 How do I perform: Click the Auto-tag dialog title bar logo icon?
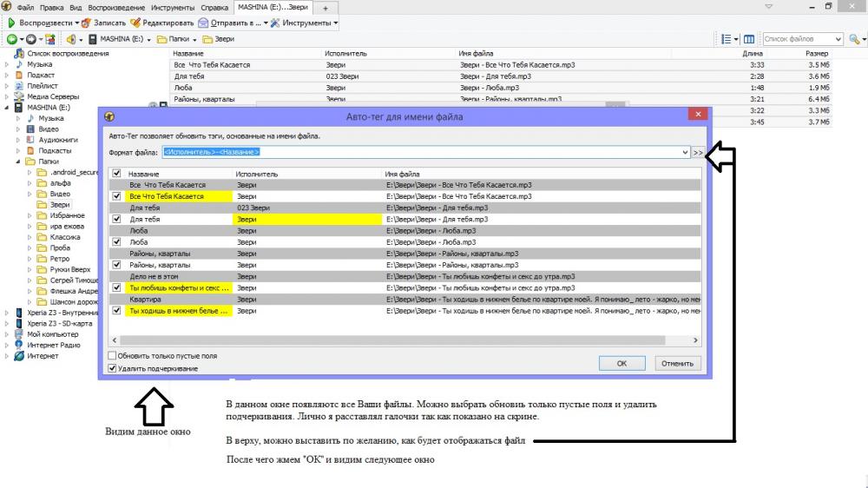[109, 116]
